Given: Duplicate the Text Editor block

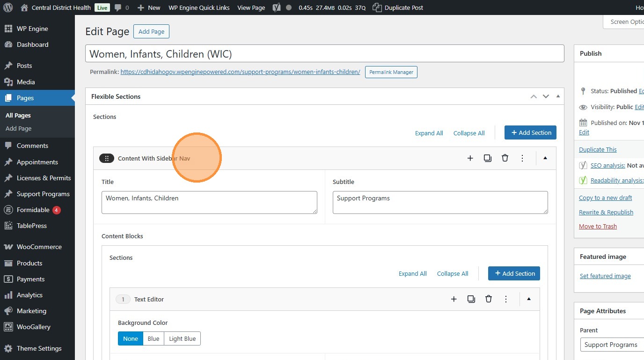Looking at the screenshot, I should click(471, 299).
